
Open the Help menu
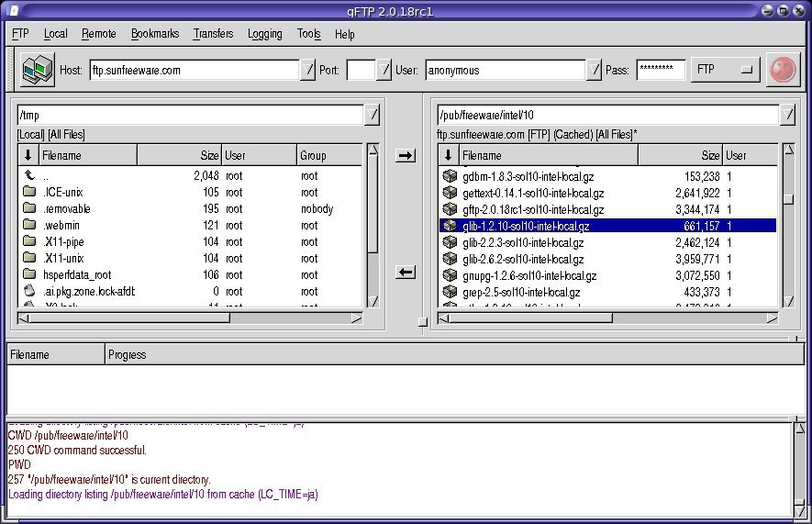(x=344, y=34)
